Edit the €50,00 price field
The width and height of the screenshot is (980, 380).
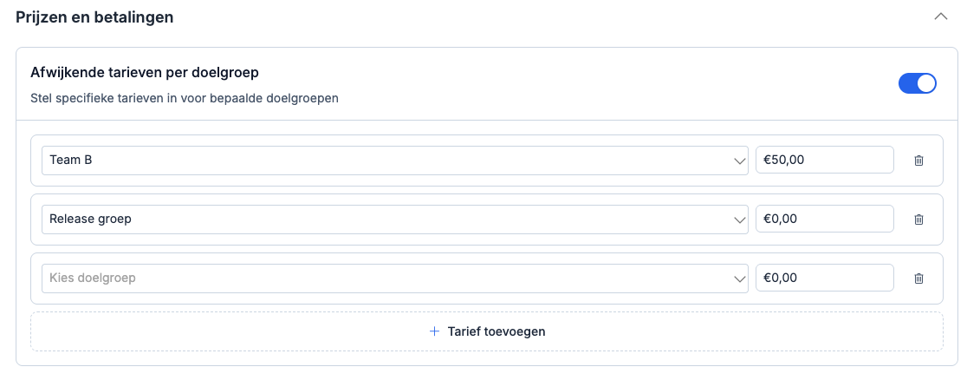(x=824, y=161)
